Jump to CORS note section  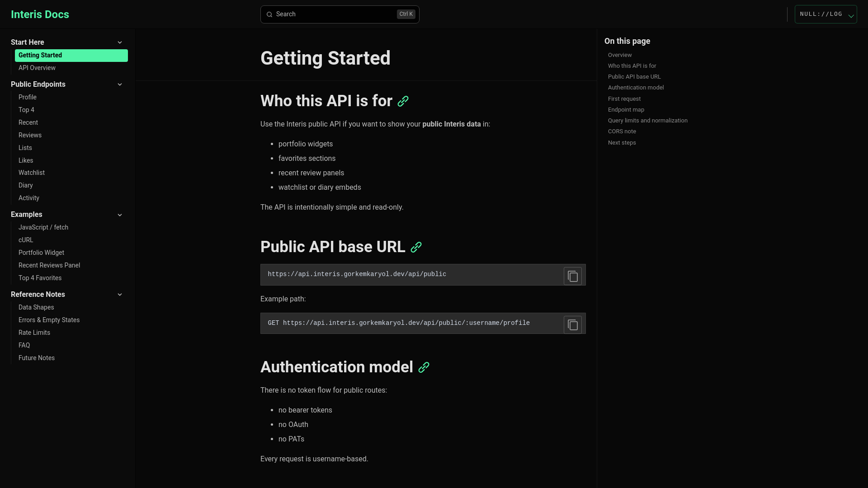622,131
